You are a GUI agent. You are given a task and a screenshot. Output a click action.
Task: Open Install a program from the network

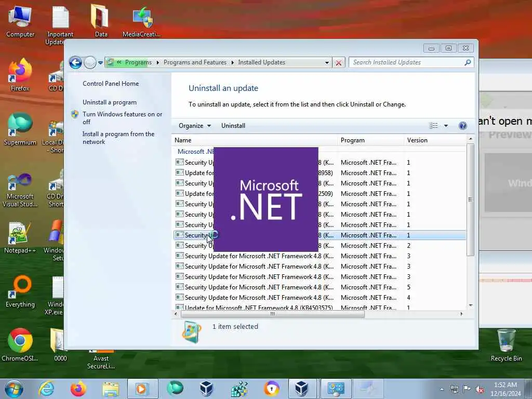(x=118, y=138)
